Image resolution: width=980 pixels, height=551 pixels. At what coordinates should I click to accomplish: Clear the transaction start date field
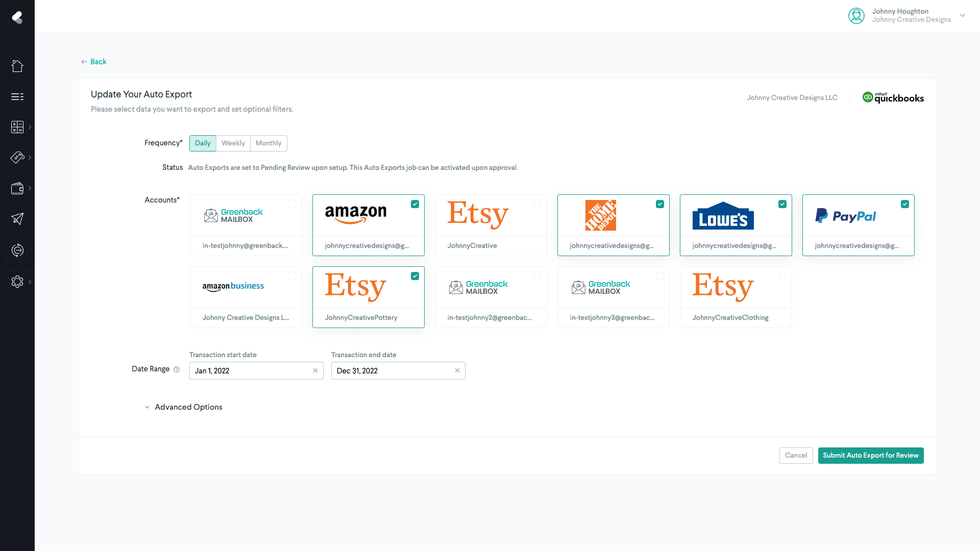[x=315, y=371]
